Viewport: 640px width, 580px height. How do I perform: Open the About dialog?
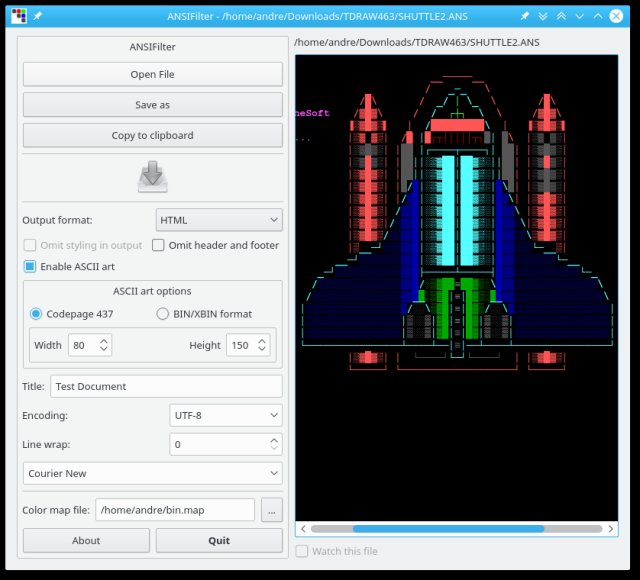click(x=86, y=541)
